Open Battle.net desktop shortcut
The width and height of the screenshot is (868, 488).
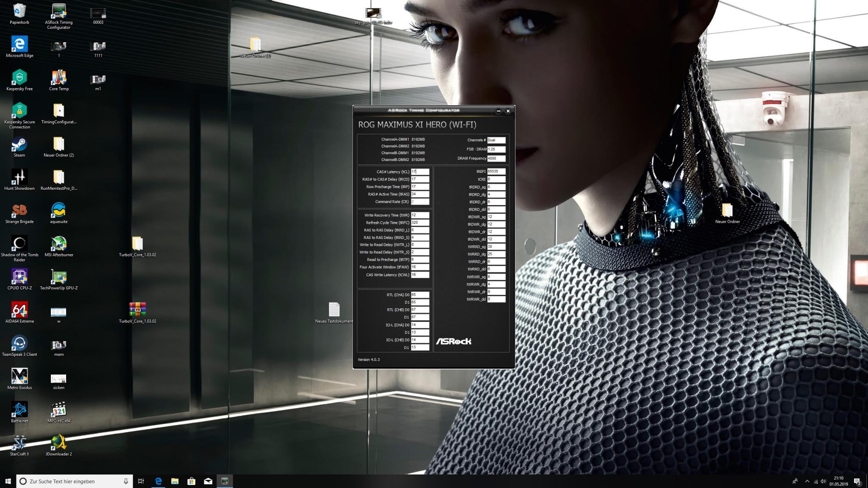tap(19, 413)
